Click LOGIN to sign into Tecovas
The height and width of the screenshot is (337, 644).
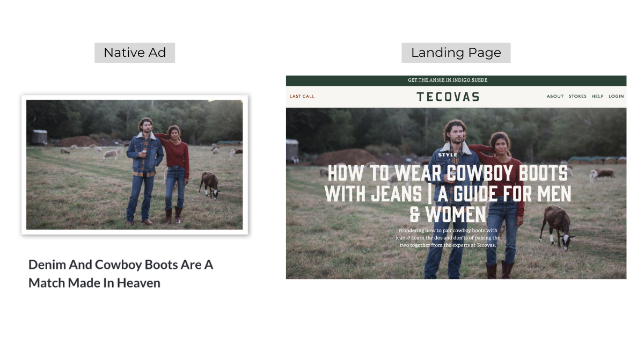(x=616, y=96)
